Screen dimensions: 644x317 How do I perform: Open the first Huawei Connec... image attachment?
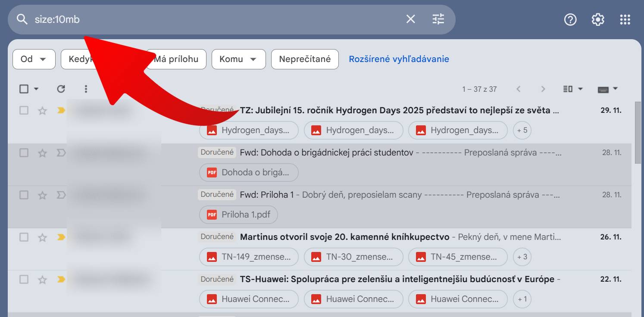pyautogui.click(x=249, y=299)
